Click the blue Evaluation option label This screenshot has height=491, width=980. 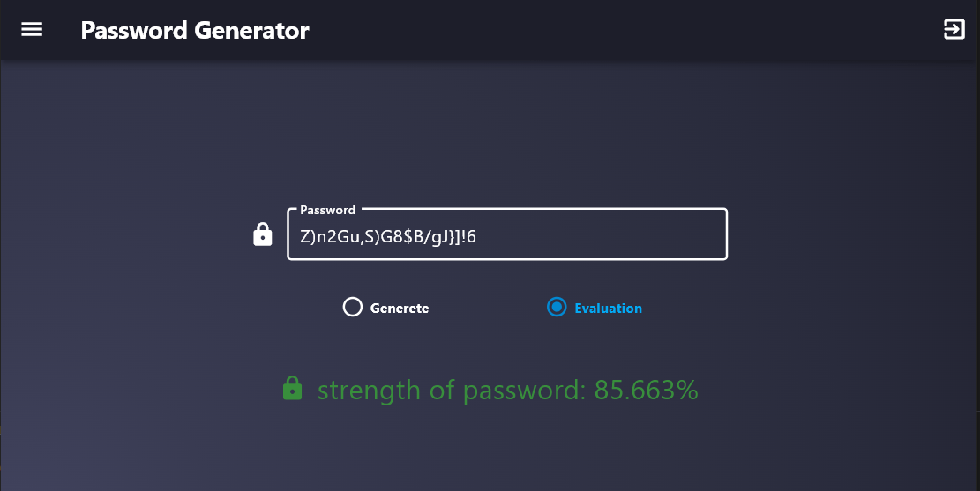[x=608, y=309]
